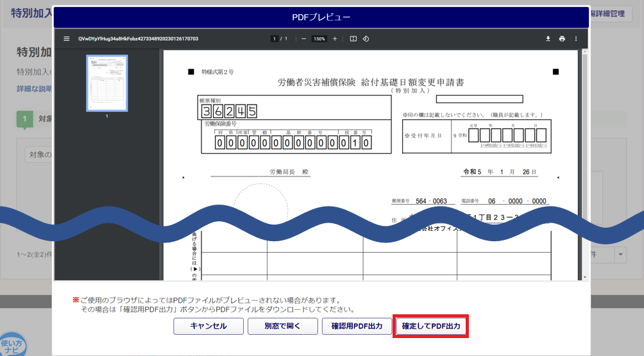
Task: Click the PDF page number field
Action: pyautogui.click(x=274, y=38)
